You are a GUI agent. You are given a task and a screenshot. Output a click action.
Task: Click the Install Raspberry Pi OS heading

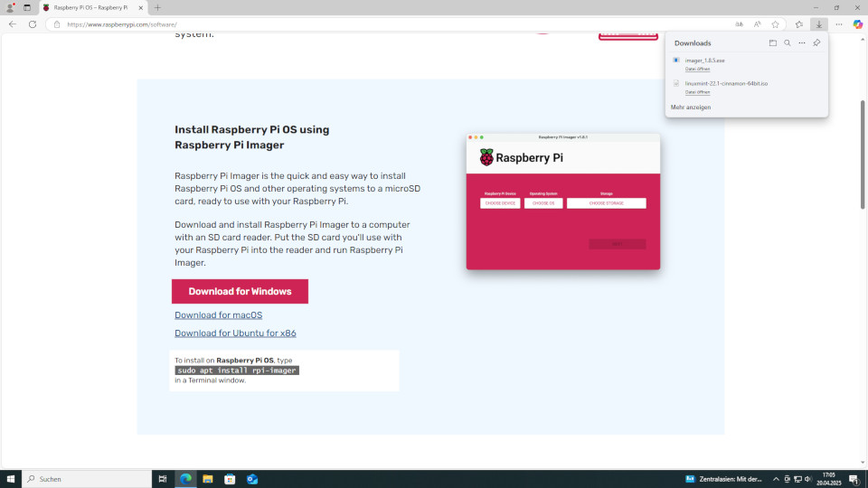pyautogui.click(x=252, y=137)
